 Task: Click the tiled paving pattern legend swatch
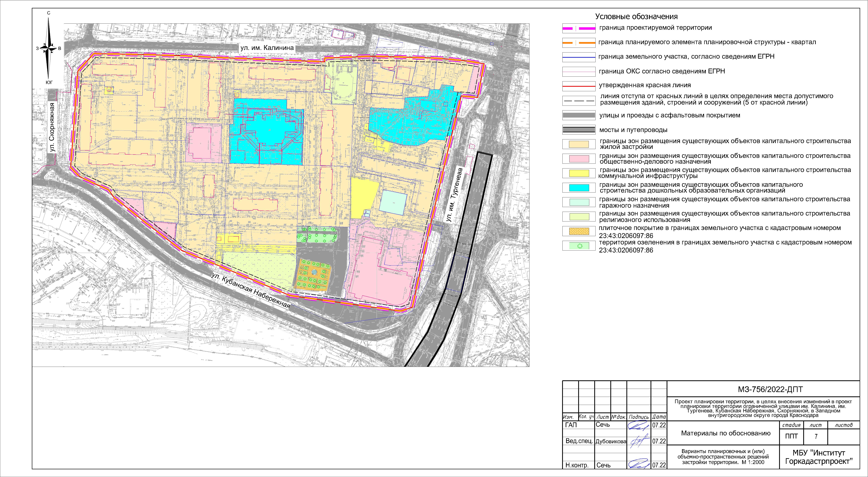point(579,231)
